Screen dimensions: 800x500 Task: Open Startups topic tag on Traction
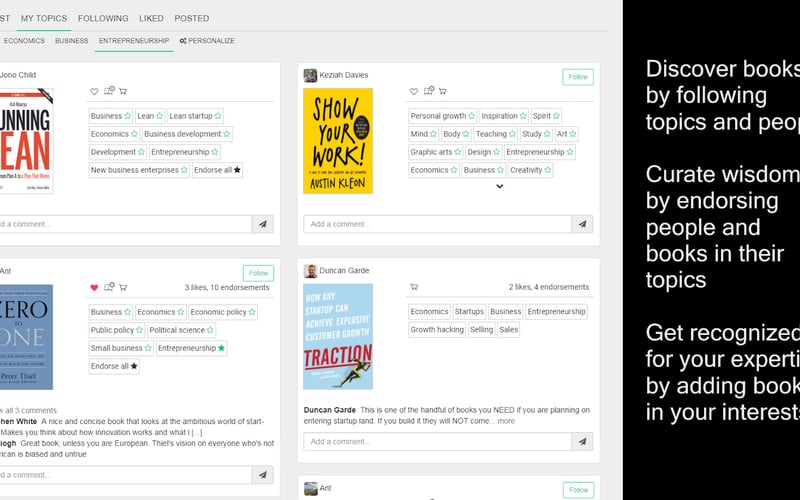(x=469, y=311)
